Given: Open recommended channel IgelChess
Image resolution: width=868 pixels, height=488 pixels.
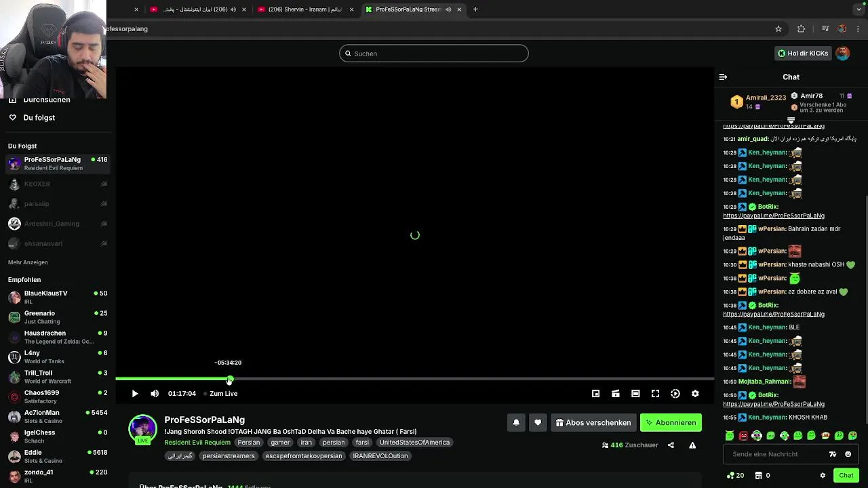Looking at the screenshot, I should tap(58, 436).
